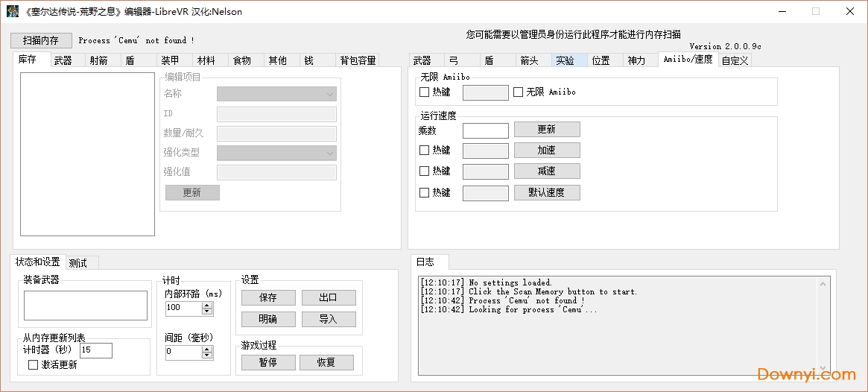Switch to the 箭头 tab

tap(533, 60)
